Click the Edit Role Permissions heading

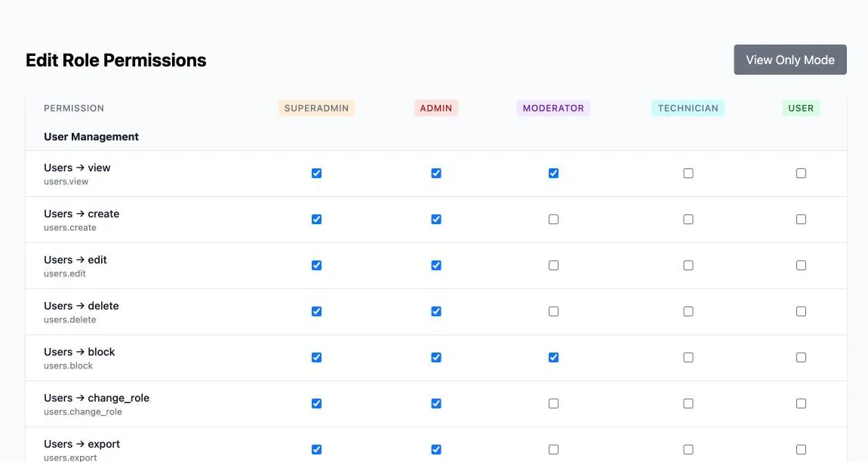115,60
